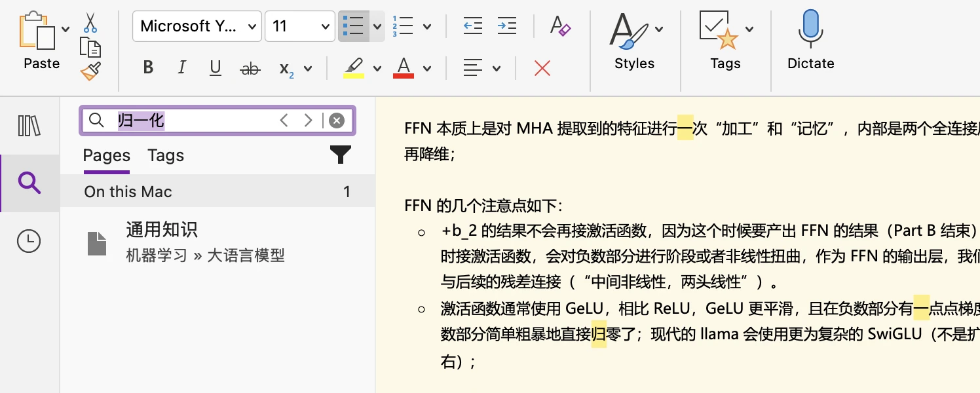
Task: Select the On this Mac results header
Action: tap(217, 192)
